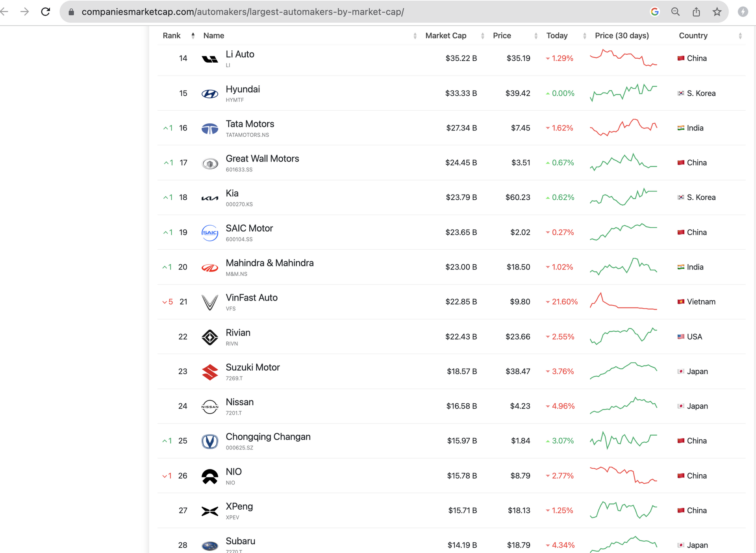Click the Mahindra & Mahindra logo

click(x=209, y=268)
